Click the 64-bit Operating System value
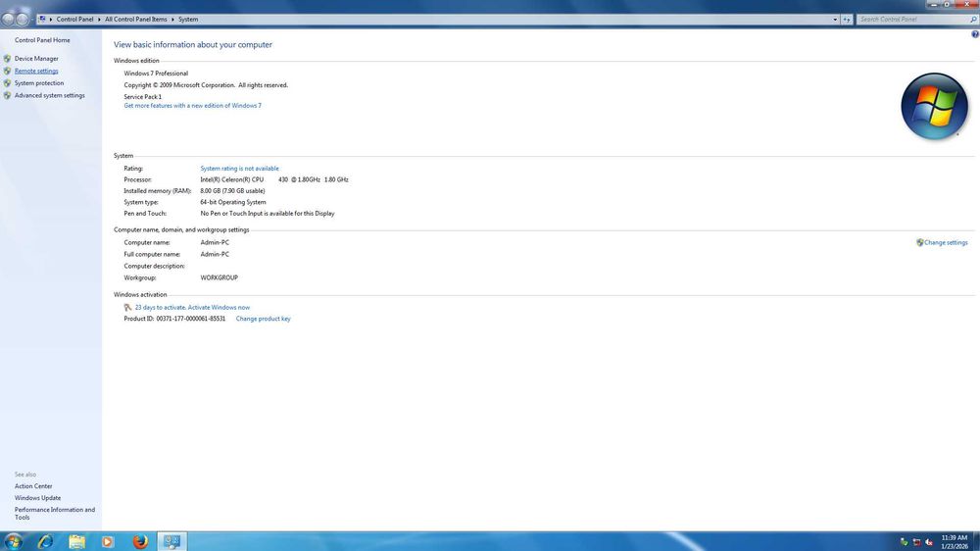The height and width of the screenshot is (551, 980). coord(233,202)
